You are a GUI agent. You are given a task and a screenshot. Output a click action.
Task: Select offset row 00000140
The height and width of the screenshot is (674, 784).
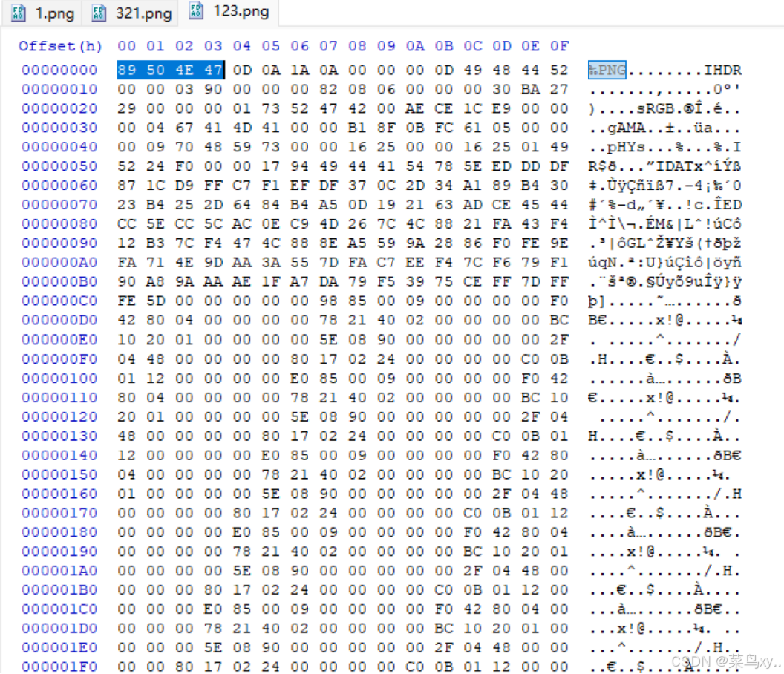(x=59, y=455)
